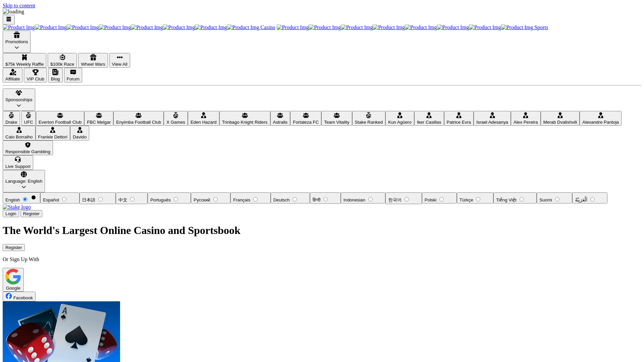Click Register below the headline
The image size is (644, 362).
pos(14,248)
